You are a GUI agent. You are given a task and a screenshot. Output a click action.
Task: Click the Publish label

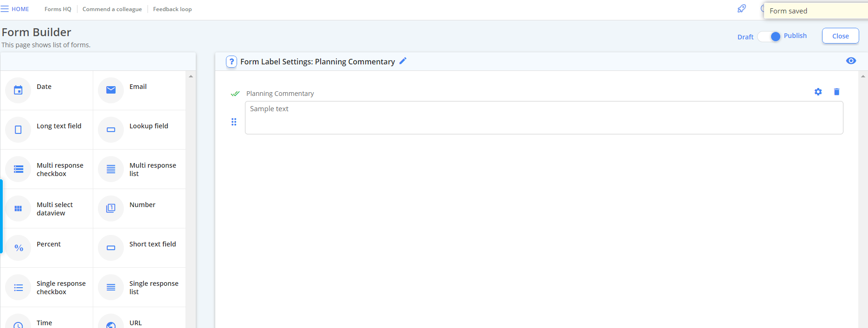coord(795,36)
